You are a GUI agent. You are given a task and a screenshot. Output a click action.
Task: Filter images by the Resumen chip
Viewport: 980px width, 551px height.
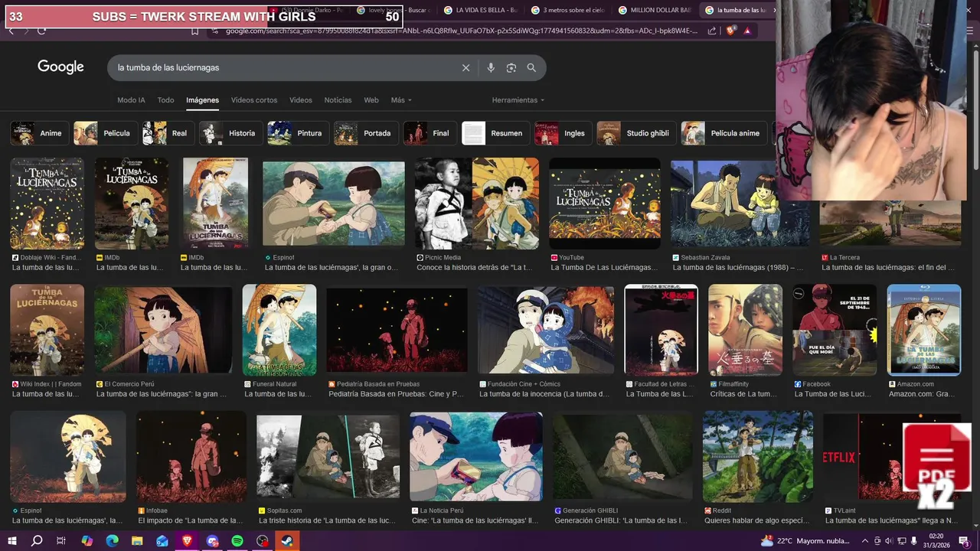[495, 133]
